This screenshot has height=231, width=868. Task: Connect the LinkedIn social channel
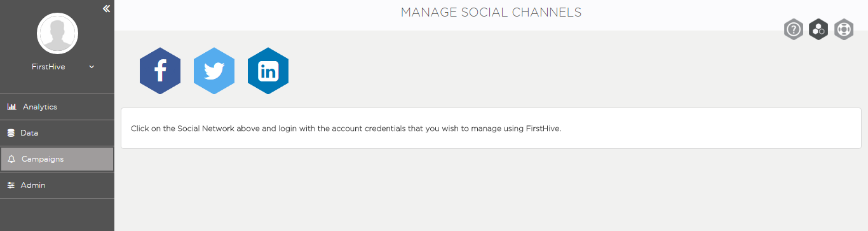268,71
